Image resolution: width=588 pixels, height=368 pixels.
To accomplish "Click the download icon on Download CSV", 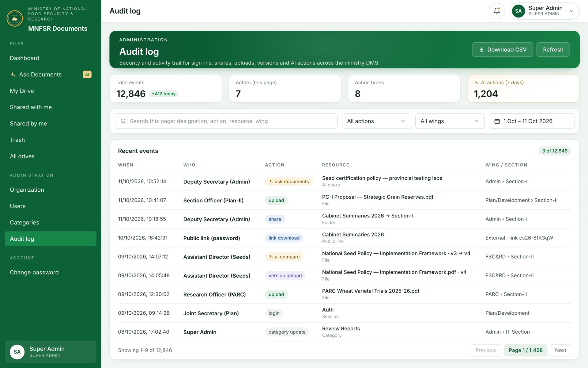I will pyautogui.click(x=481, y=50).
